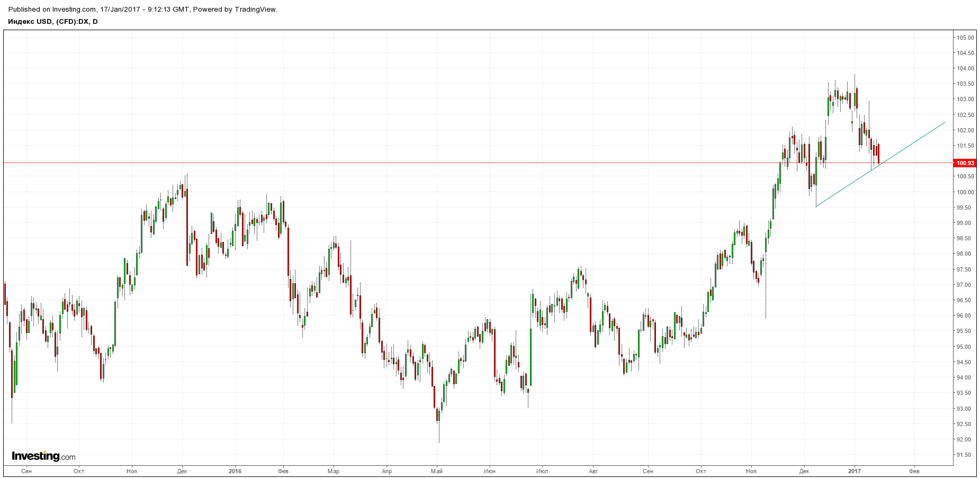Click the Фев label following 2016 on time axis
Viewport: 980px width, 478px height.
(283, 471)
